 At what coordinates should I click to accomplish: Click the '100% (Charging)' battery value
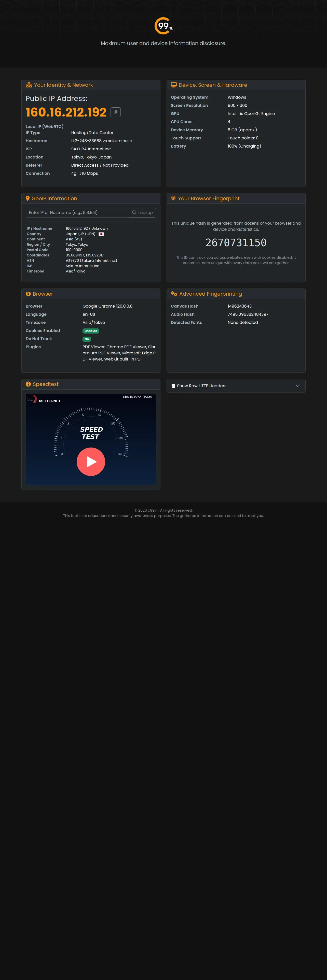coord(244,146)
